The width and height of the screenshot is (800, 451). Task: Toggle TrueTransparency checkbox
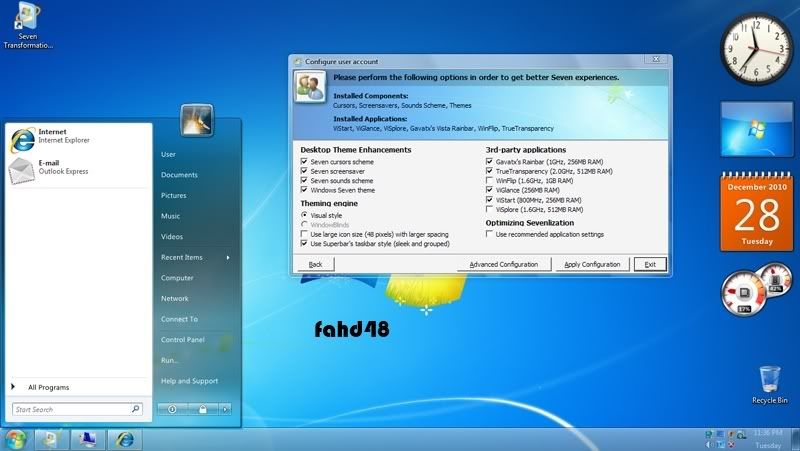(489, 171)
